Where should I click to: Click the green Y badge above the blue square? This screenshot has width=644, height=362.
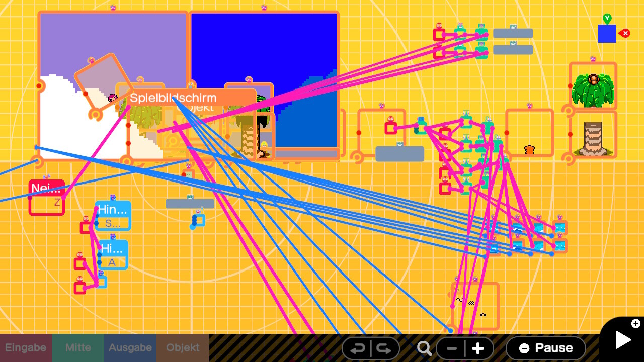[x=607, y=19]
